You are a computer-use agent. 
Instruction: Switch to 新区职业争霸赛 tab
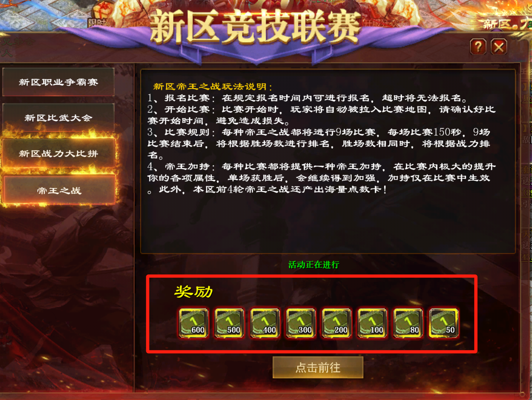59,82
